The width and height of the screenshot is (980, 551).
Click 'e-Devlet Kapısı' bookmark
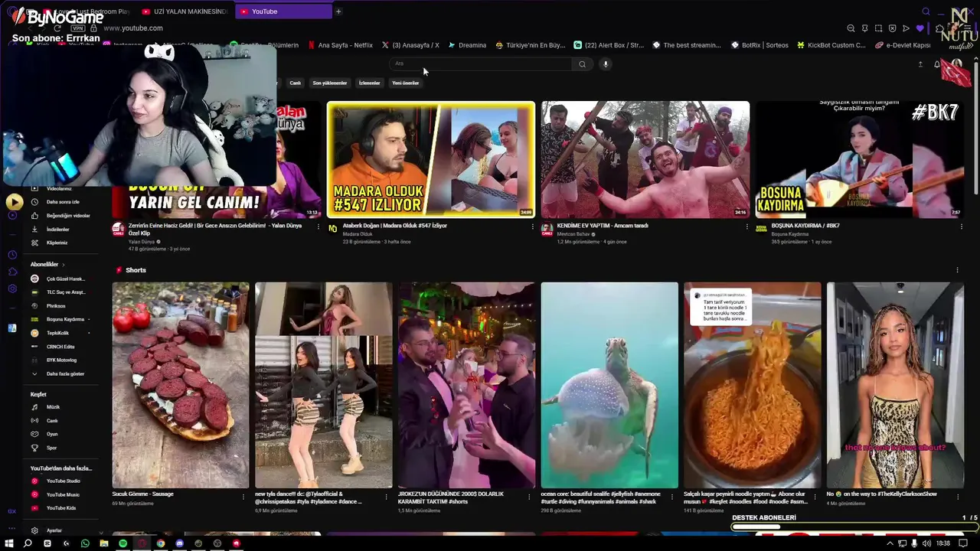[x=903, y=45]
